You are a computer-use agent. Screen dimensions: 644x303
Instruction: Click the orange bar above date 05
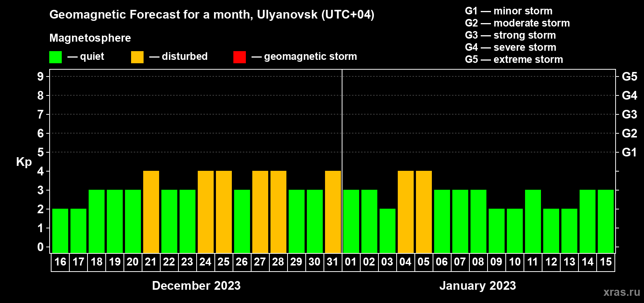coord(424,212)
